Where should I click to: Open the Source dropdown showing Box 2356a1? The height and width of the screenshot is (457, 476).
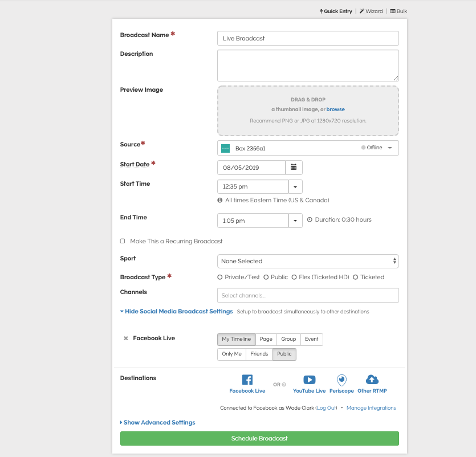pos(308,148)
